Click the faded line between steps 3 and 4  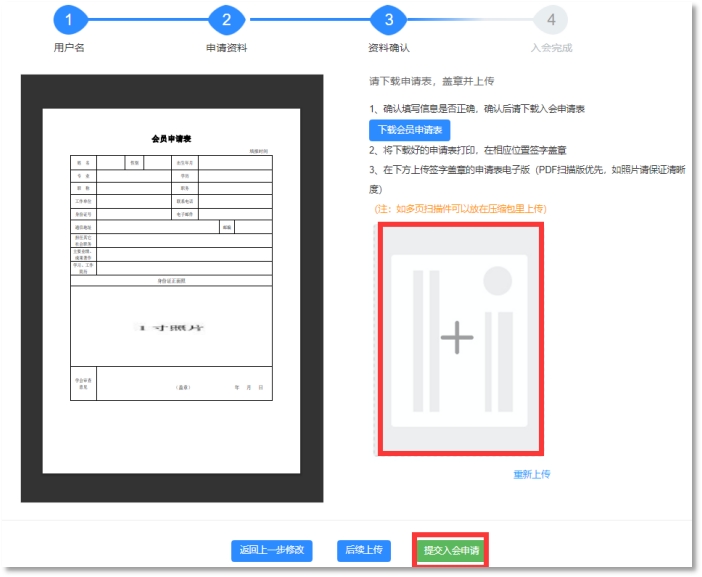[x=469, y=19]
